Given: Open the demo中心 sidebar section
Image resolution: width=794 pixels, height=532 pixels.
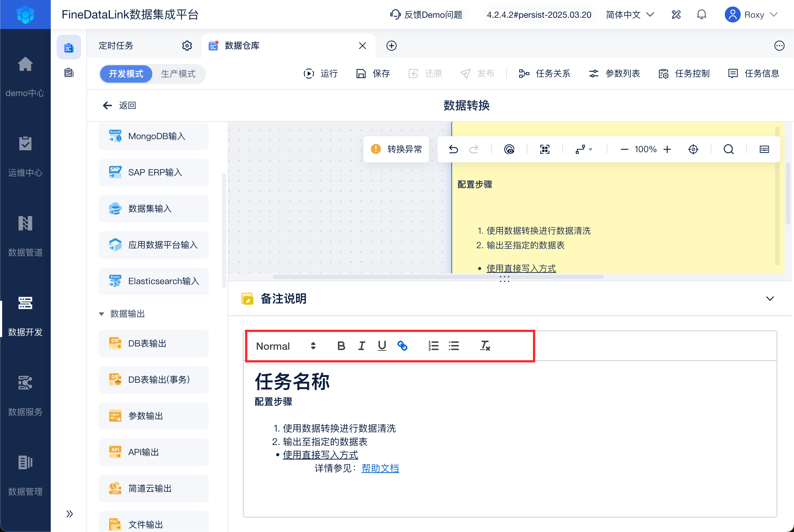Looking at the screenshot, I should point(25,77).
